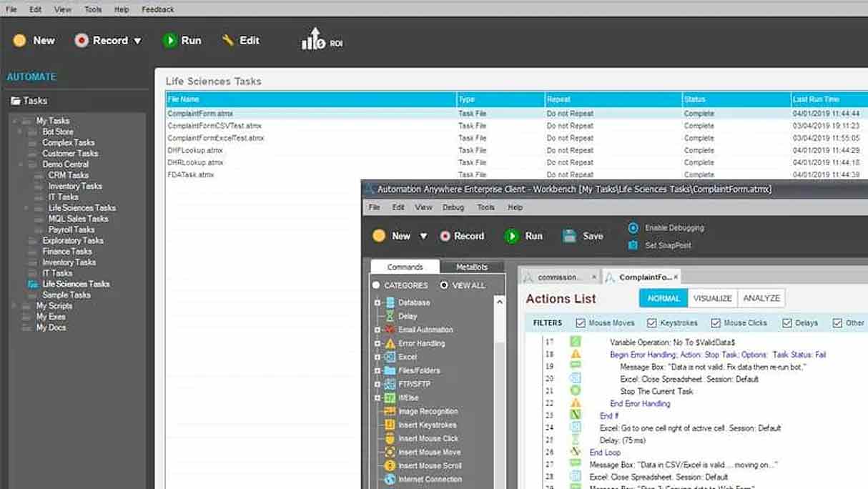Select the Insert Keystrokes command icon
The height and width of the screenshot is (489, 868).
coord(390,425)
